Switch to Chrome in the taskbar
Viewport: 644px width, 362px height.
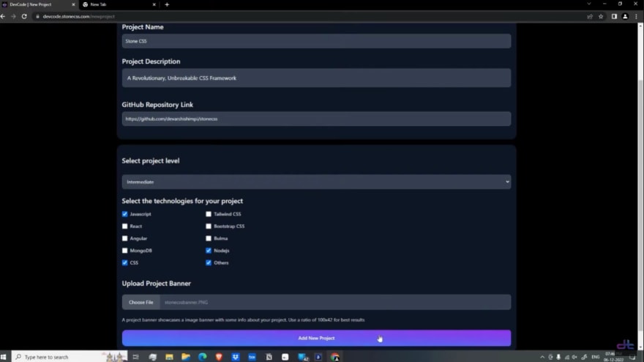click(x=334, y=357)
